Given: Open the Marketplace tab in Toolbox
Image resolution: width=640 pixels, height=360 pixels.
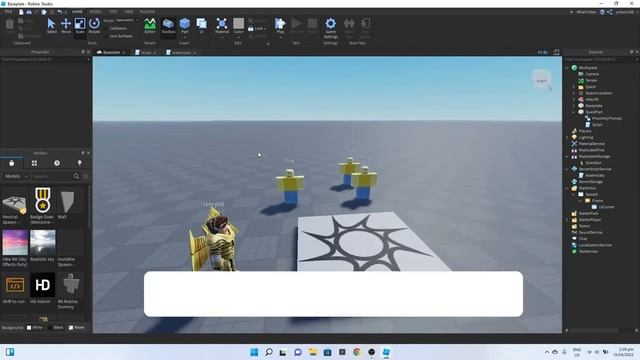Looking at the screenshot, I should click(11, 163).
